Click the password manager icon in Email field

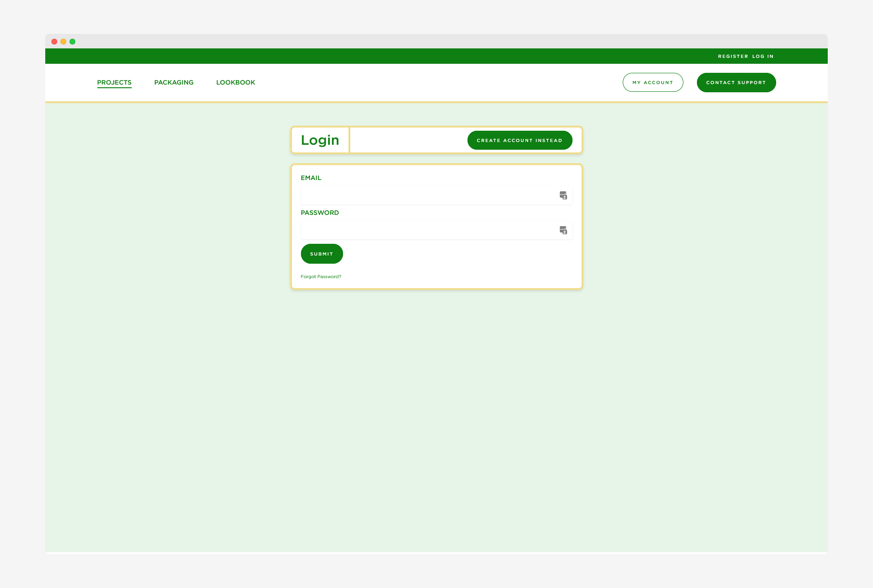click(563, 195)
